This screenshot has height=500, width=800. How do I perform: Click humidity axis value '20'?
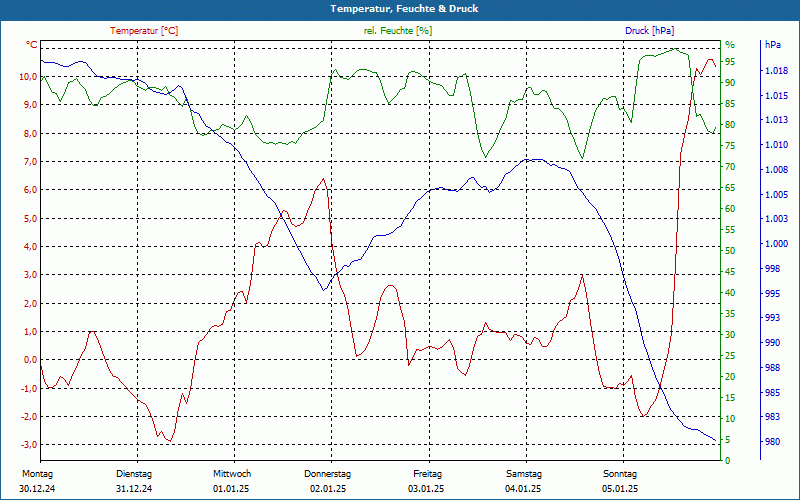(730, 377)
